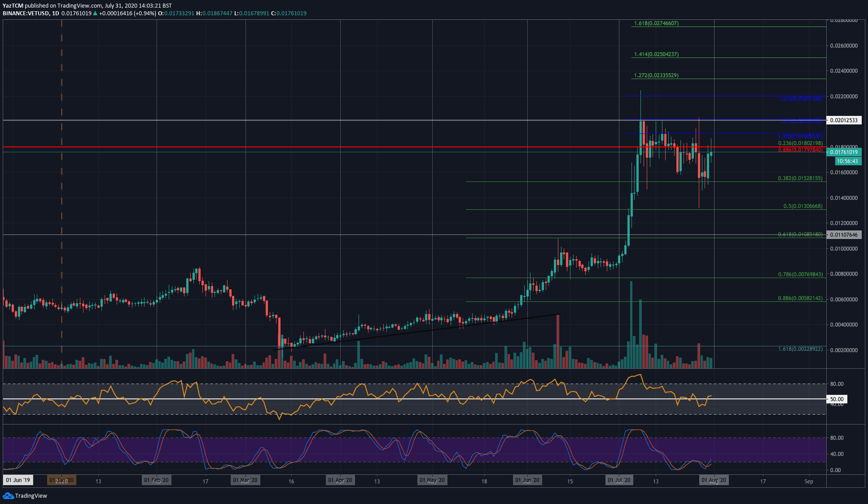Select the 0.00200000 price scale tick
Screen dimensions: 868x504
pyautogui.click(x=844, y=350)
